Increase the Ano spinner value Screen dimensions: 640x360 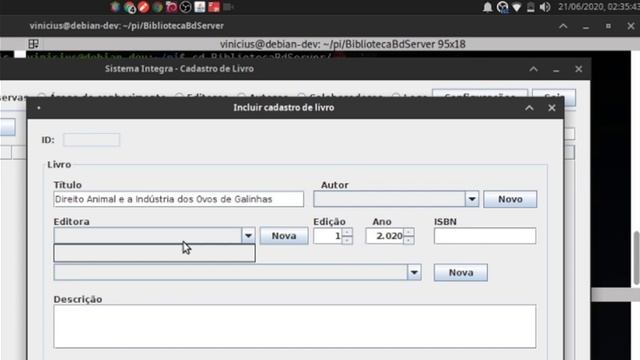coord(408,232)
